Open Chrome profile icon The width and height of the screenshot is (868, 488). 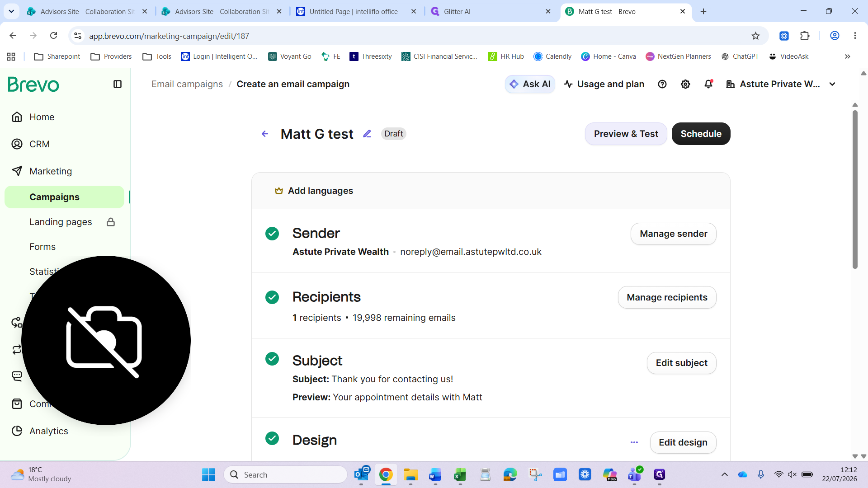[835, 36]
